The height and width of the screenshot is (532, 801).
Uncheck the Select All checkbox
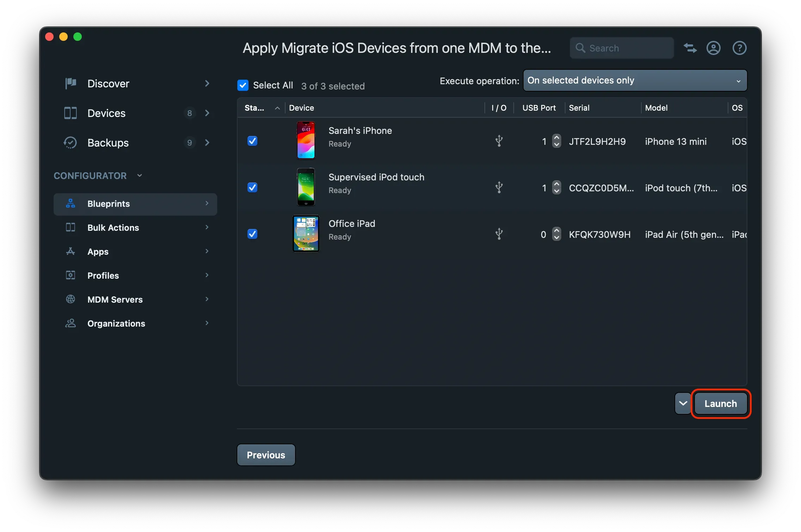[243, 85]
